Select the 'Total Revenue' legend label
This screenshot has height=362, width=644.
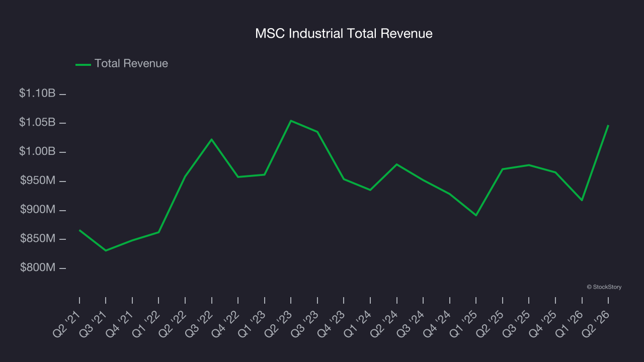pyautogui.click(x=131, y=64)
